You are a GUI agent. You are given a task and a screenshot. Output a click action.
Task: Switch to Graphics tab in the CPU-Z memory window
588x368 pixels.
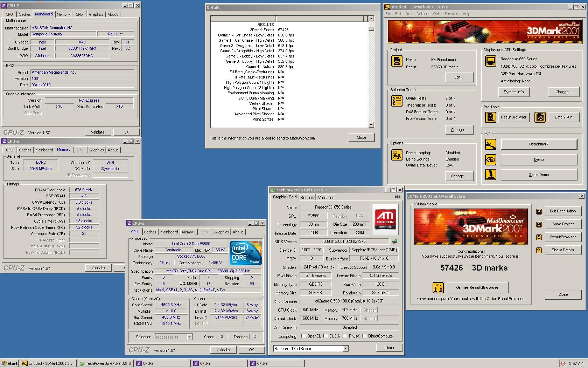click(x=96, y=150)
